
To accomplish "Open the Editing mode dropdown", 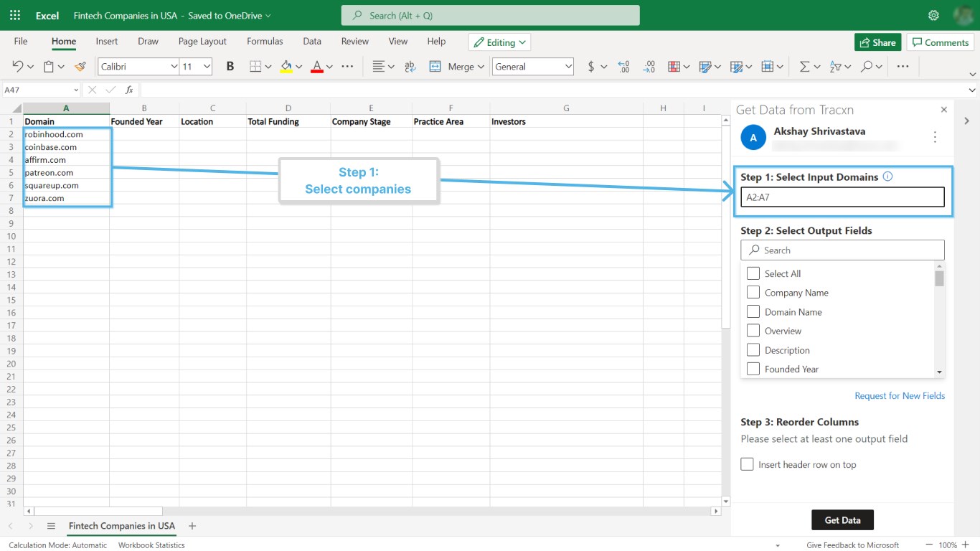I will [499, 42].
